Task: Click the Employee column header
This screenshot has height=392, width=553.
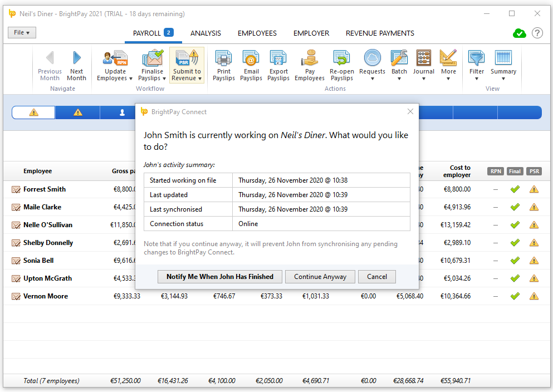Action: 38,171
